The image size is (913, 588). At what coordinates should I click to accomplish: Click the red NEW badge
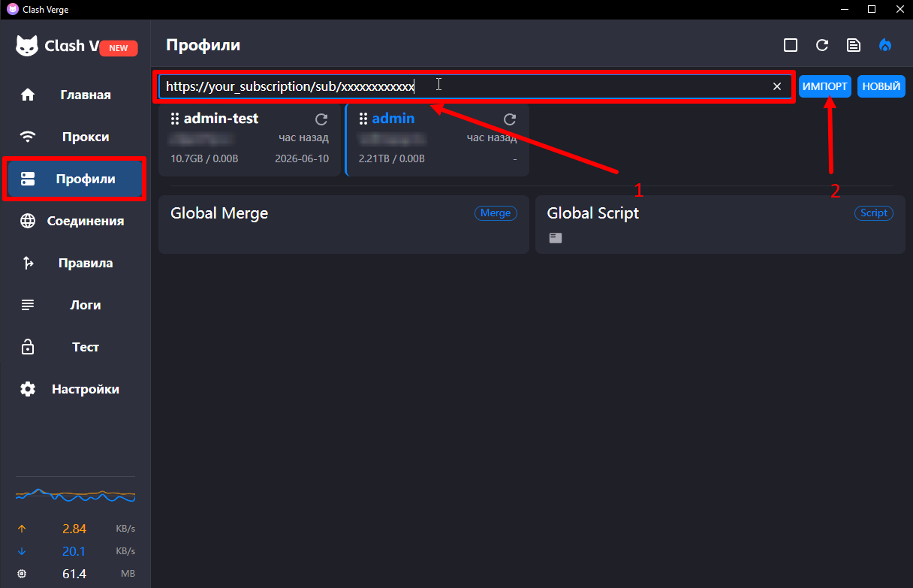(119, 47)
